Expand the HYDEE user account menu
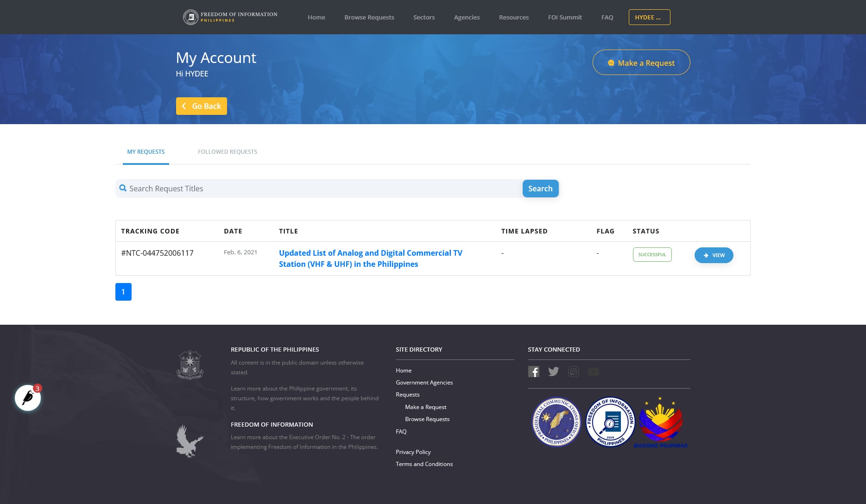866x504 pixels. point(649,17)
